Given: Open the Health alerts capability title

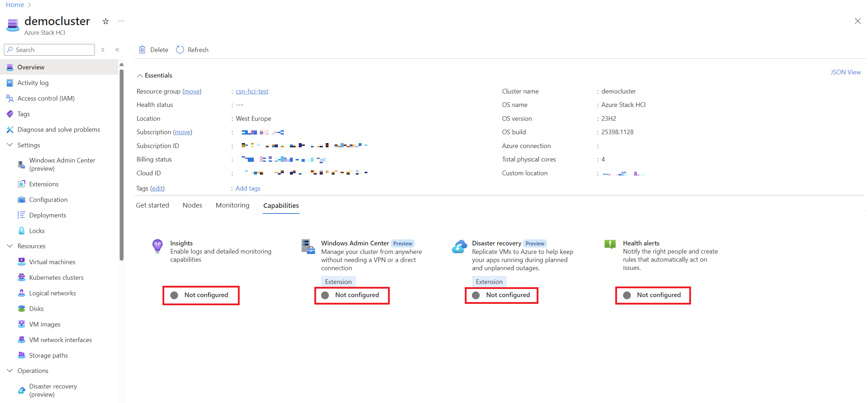Looking at the screenshot, I should click(641, 243).
